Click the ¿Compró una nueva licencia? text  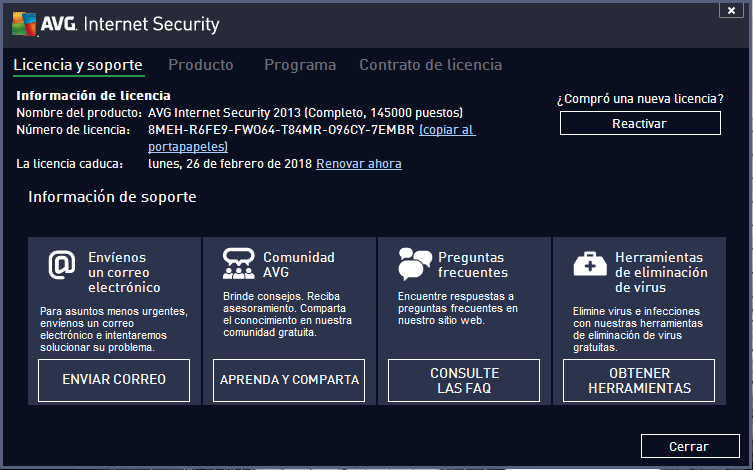pyautogui.click(x=640, y=99)
